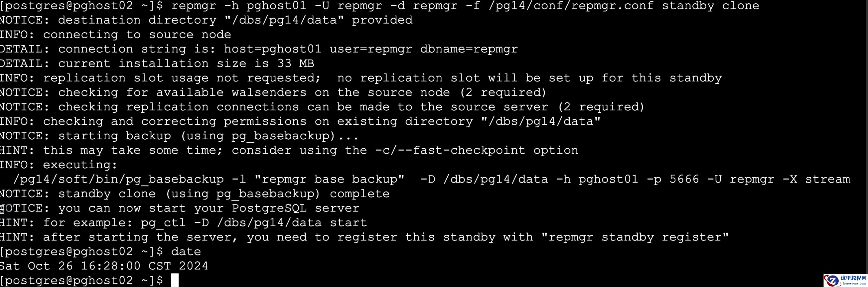
Task: Click the Sat Oct 26 timestamp output
Action: point(104,266)
